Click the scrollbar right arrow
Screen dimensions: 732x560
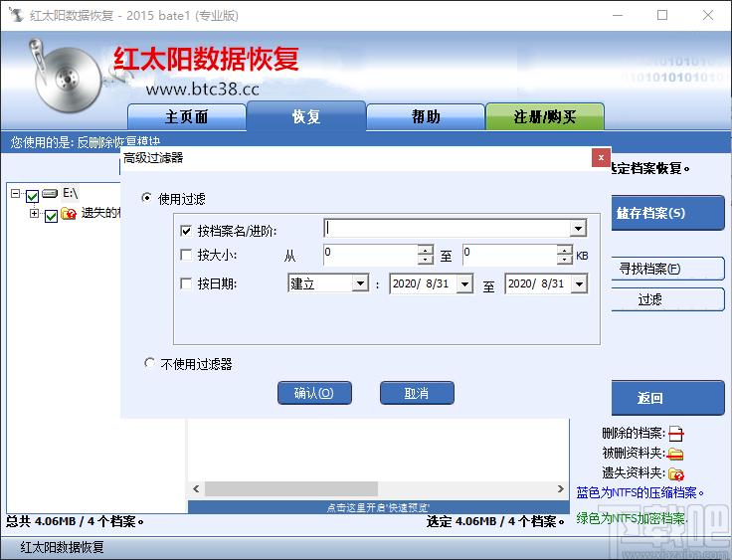[561, 489]
